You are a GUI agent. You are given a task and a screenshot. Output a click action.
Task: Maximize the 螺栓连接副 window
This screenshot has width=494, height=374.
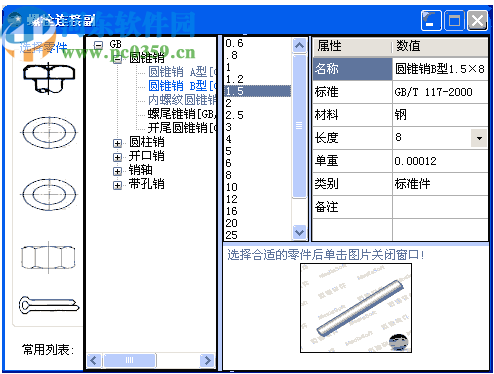[x=454, y=21]
